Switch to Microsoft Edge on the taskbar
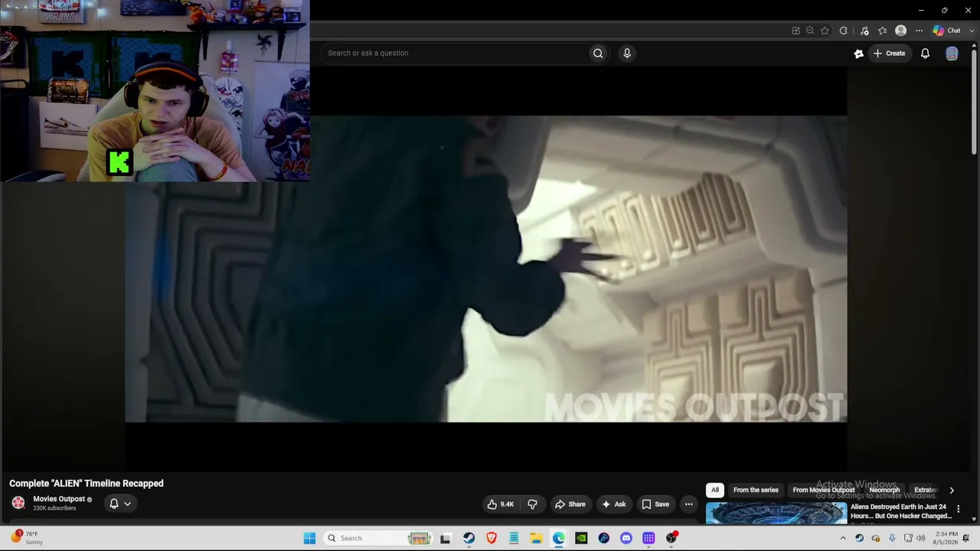The image size is (980, 551). [559, 538]
